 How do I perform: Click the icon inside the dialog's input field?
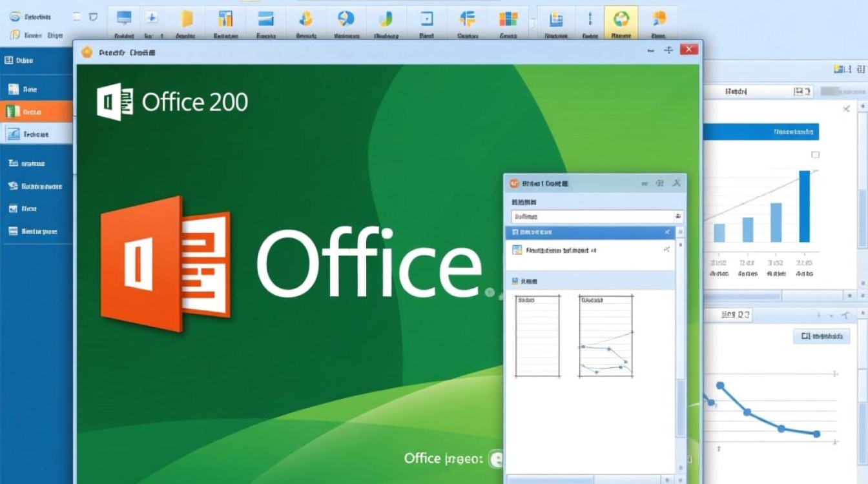(677, 217)
